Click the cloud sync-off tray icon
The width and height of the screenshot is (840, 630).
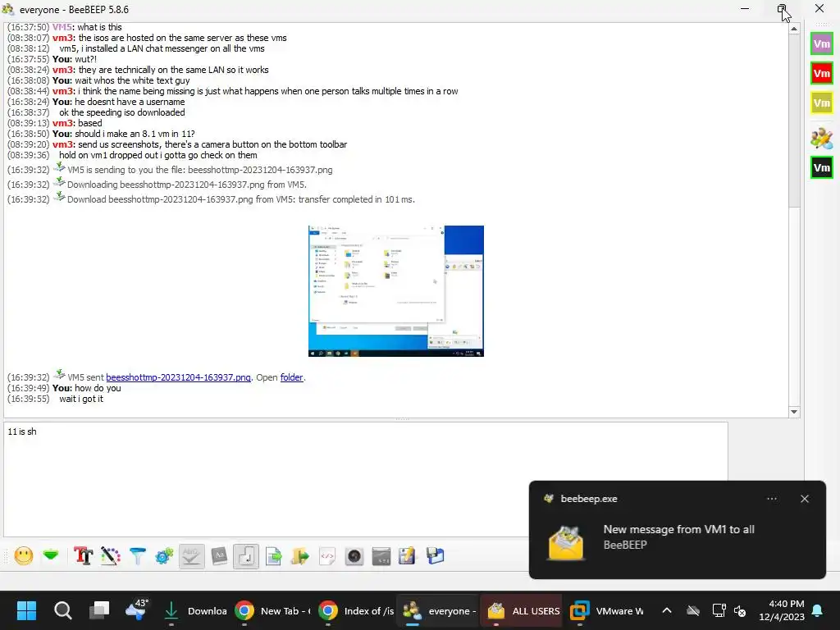693,610
